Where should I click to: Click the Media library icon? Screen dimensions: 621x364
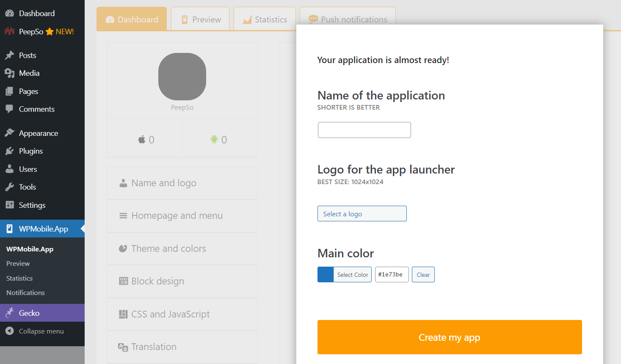[x=9, y=73]
